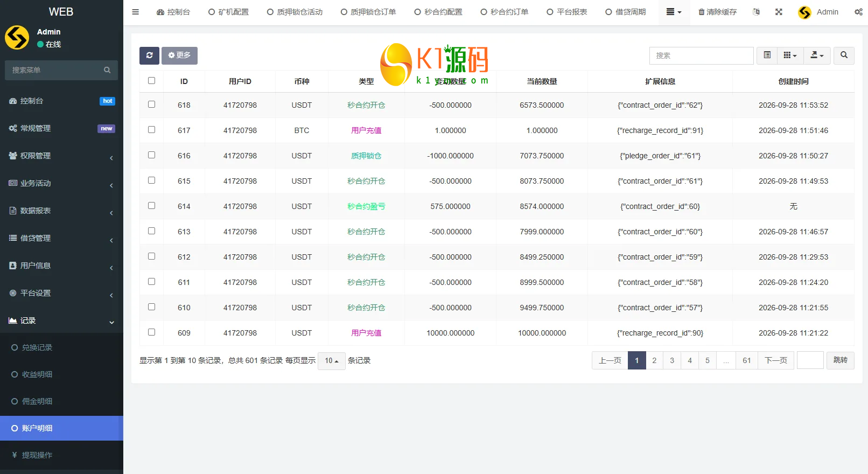The image size is (868, 474).
Task: Select 账户明细 in the sidebar
Action: [x=61, y=428]
